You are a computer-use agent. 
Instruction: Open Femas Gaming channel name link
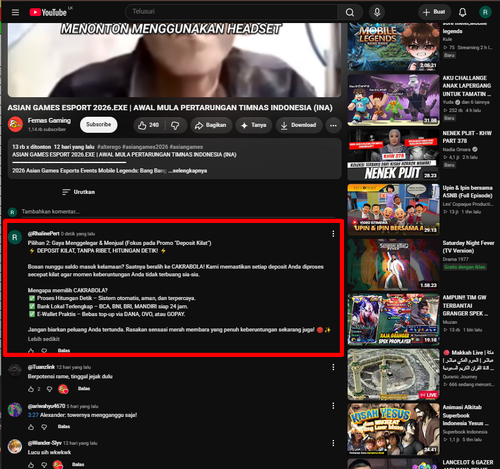point(49,121)
